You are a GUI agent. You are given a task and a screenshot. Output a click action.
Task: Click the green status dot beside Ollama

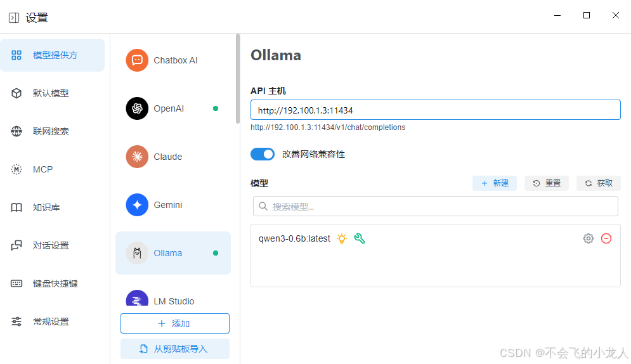[x=216, y=253]
